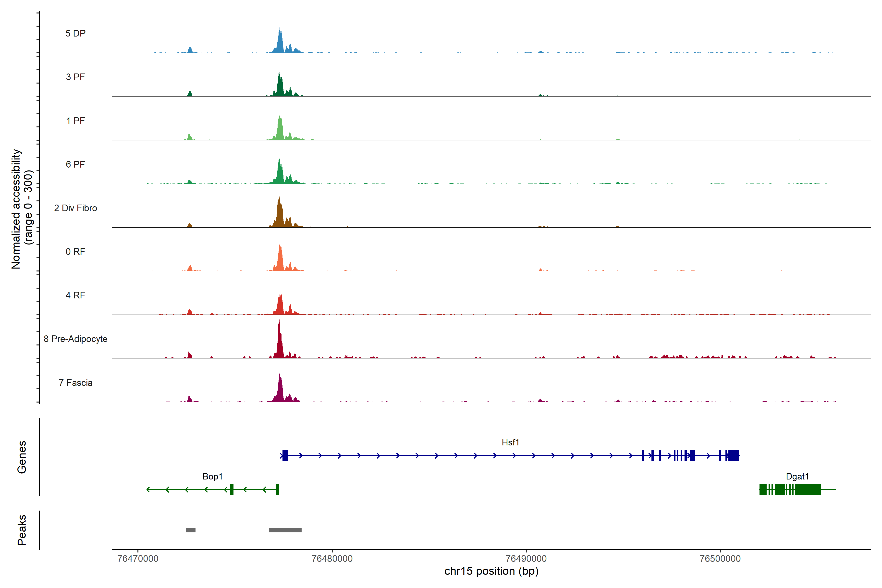Select the 8 Pre-Adipocyte track label
882x588 pixels.
[x=75, y=339]
